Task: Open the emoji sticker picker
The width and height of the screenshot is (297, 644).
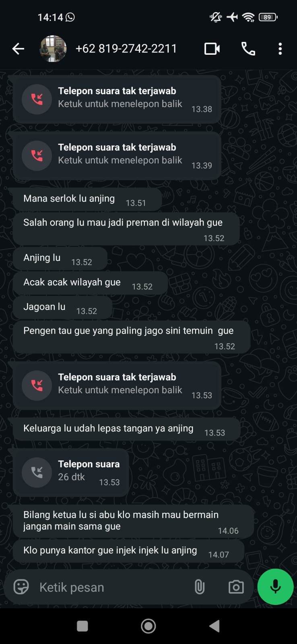Action: pyautogui.click(x=21, y=587)
